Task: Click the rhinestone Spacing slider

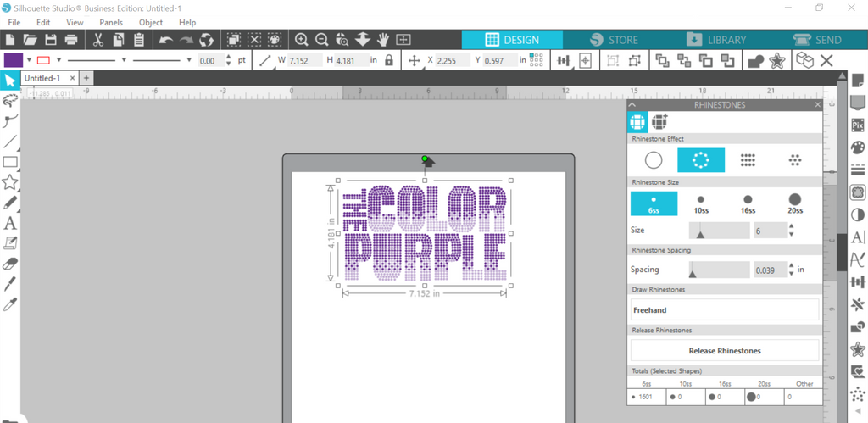Action: click(719, 270)
